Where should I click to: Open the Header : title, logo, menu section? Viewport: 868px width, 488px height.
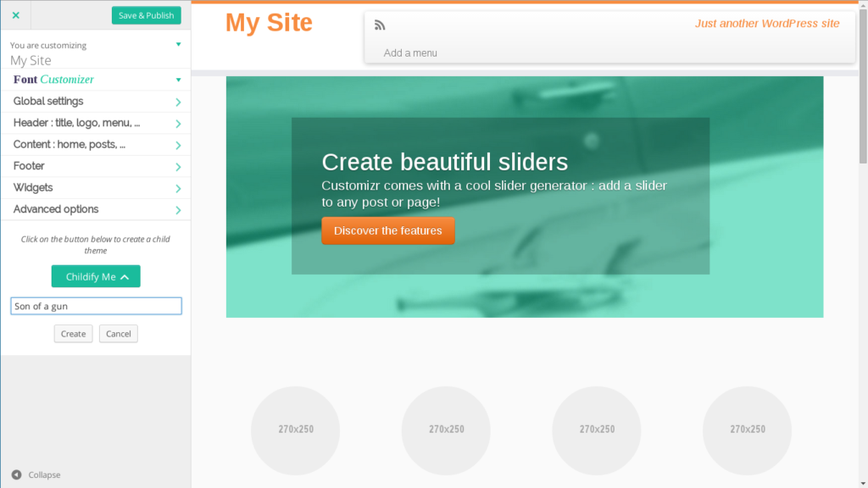96,123
